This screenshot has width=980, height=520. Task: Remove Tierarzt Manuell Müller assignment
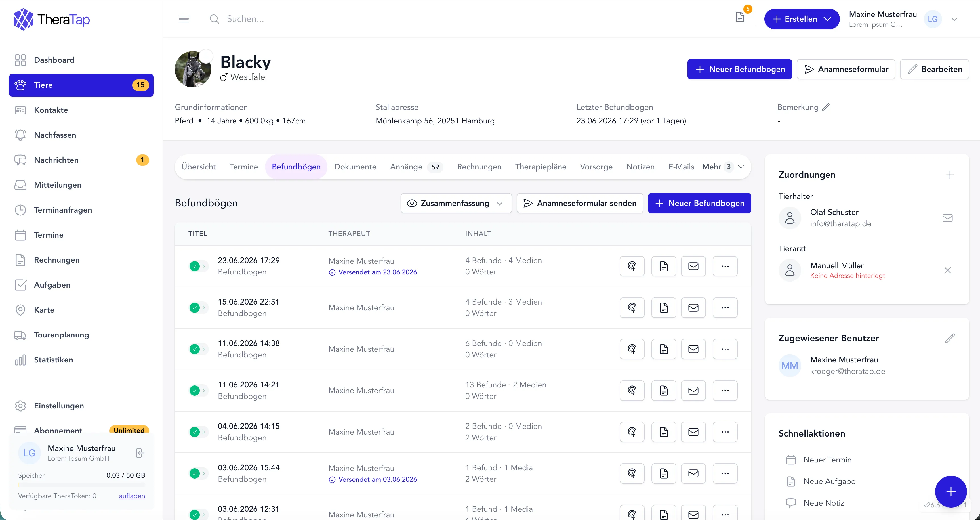tap(947, 270)
